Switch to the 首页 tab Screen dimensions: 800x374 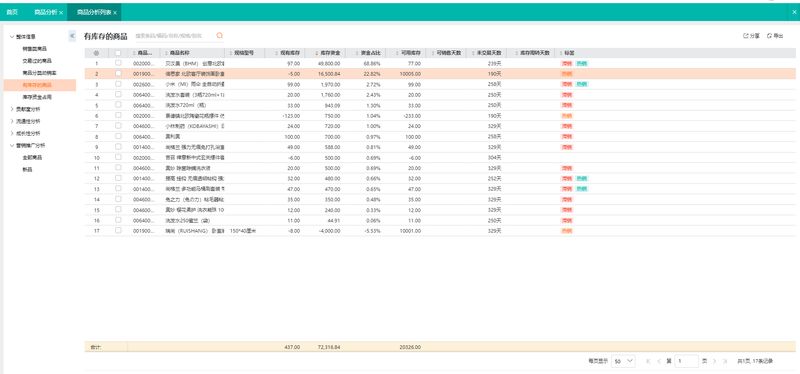coord(12,12)
